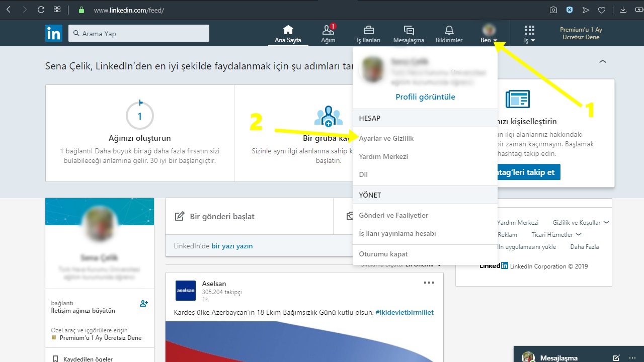Click the address bar URL
Image resolution: width=644 pixels, height=362 pixels.
[129, 10]
